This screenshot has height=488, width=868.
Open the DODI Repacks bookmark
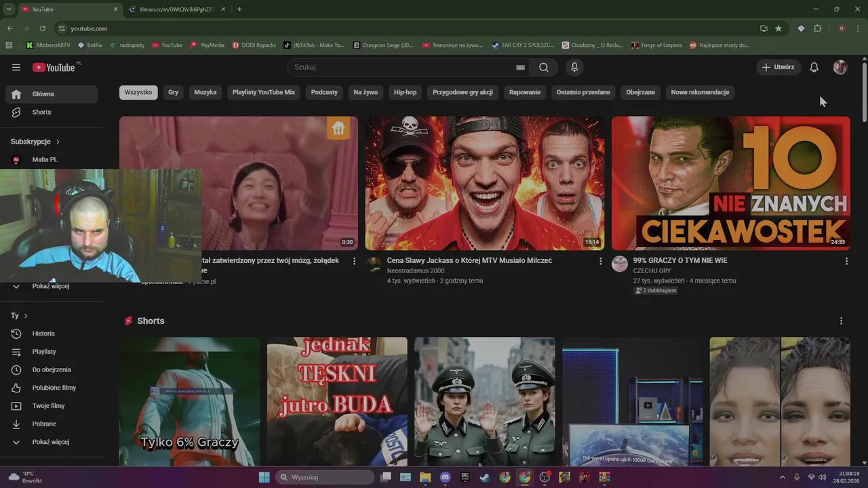coord(254,45)
